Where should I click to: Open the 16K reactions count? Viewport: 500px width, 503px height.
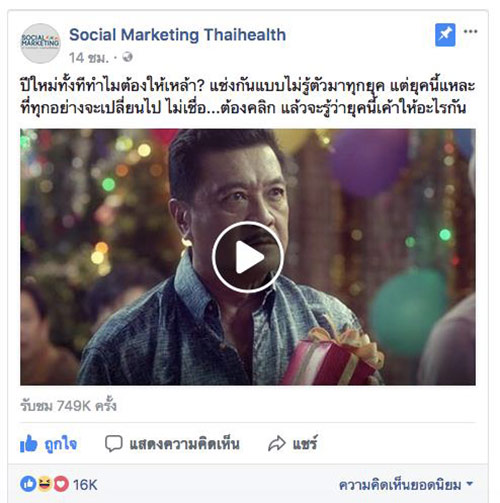point(85,485)
